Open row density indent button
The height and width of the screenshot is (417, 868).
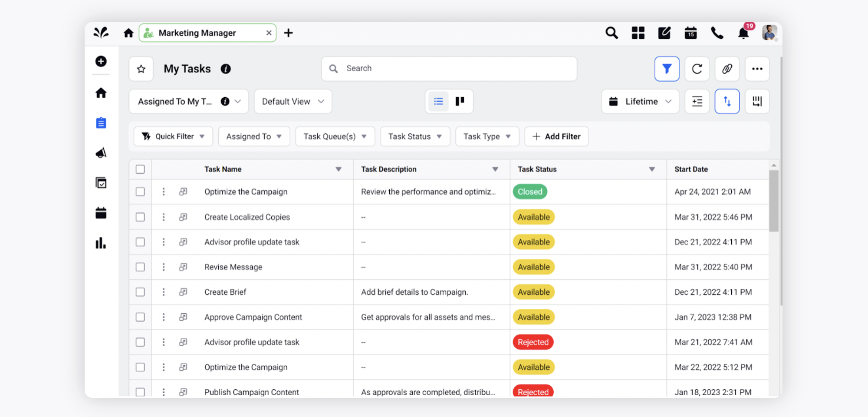697,101
